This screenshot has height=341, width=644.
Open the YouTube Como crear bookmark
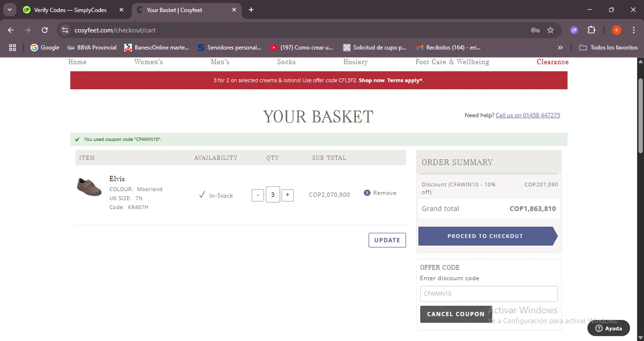point(301,48)
